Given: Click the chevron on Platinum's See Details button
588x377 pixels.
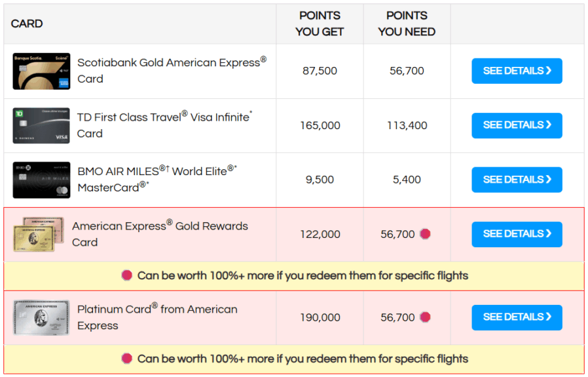Looking at the screenshot, I should (549, 317).
